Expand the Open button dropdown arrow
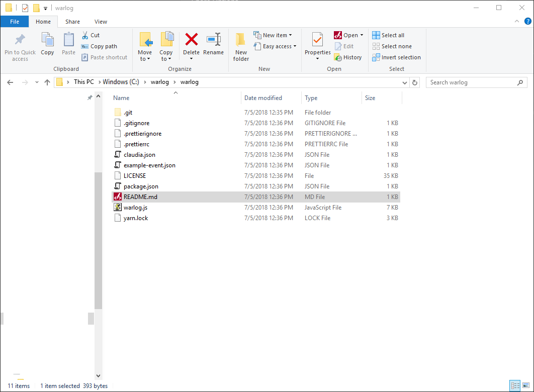The image size is (534, 392). pyautogui.click(x=362, y=35)
